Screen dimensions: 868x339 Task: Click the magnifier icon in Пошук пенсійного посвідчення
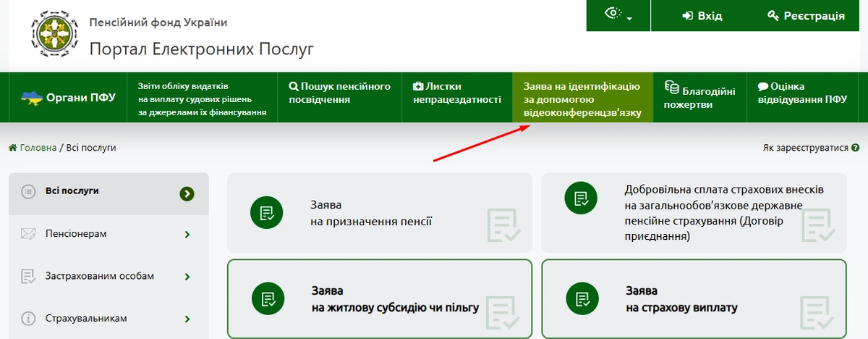294,86
